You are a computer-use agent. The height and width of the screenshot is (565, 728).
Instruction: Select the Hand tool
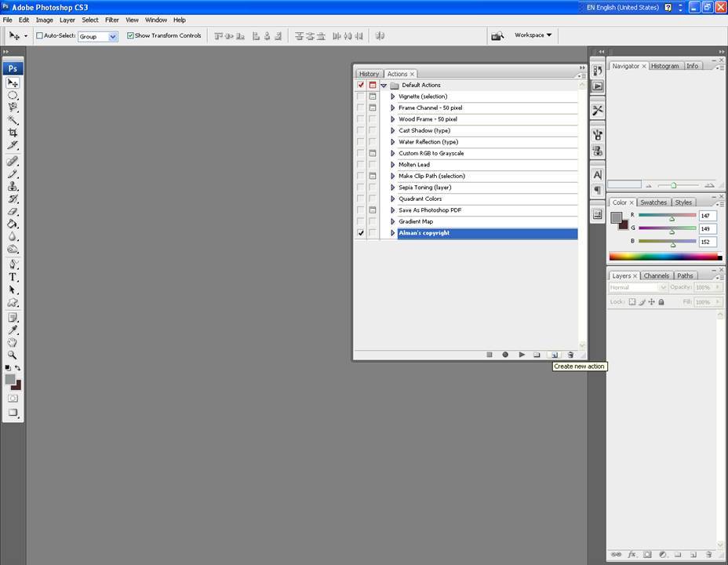click(x=13, y=343)
